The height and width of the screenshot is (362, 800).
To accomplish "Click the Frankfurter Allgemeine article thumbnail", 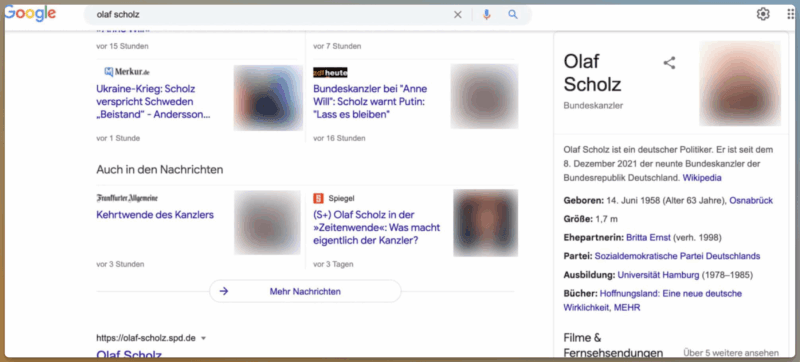I will (267, 222).
